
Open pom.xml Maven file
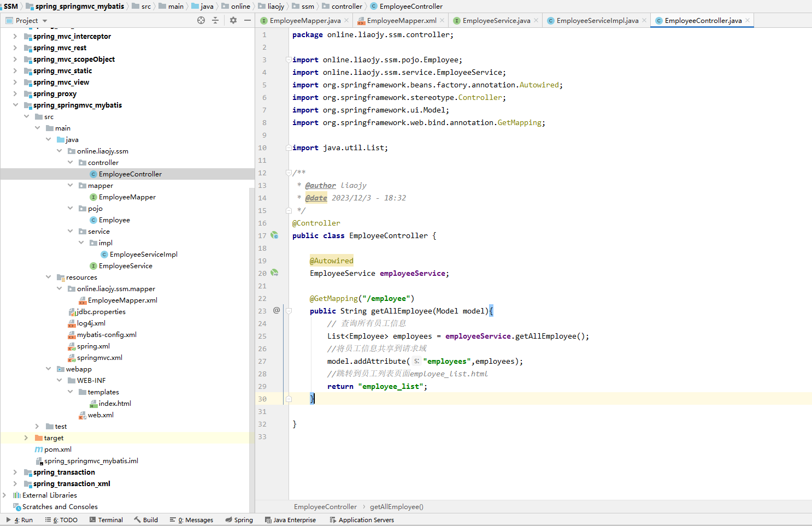tap(57, 449)
